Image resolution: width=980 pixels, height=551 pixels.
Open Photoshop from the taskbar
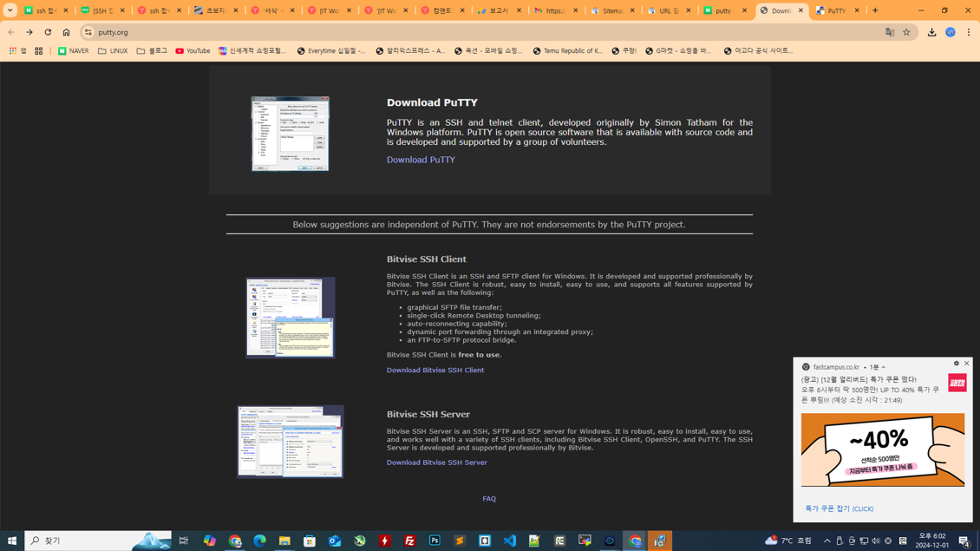click(434, 541)
